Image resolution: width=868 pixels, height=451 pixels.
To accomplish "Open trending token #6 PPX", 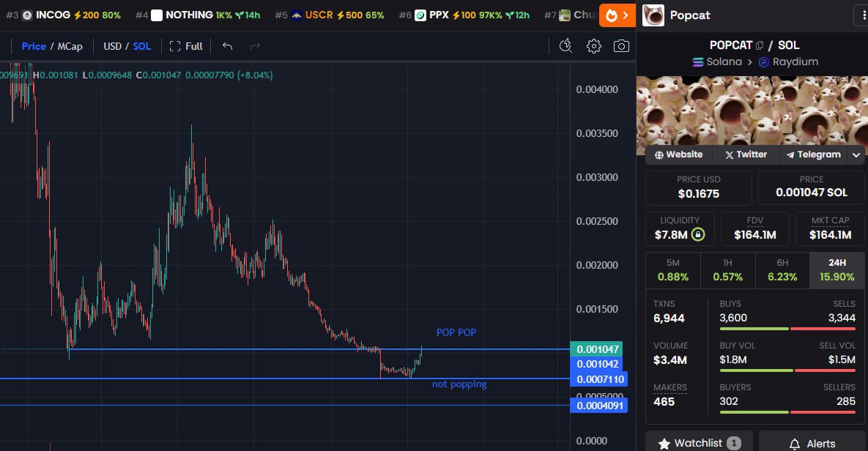I will click(x=464, y=15).
